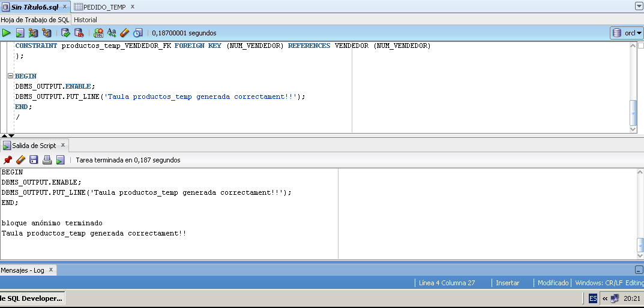Open the unshared SQL worksheet icon
The image size is (644, 308).
click(98, 33)
